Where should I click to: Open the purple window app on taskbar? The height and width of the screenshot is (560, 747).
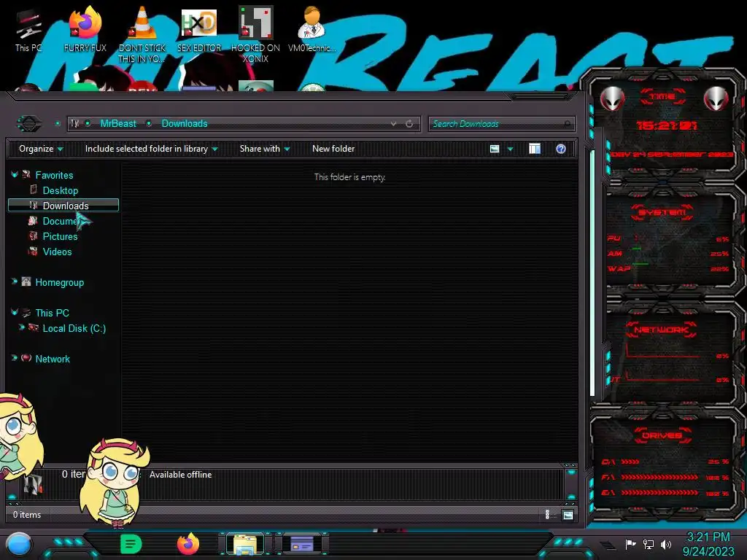pos(302,544)
